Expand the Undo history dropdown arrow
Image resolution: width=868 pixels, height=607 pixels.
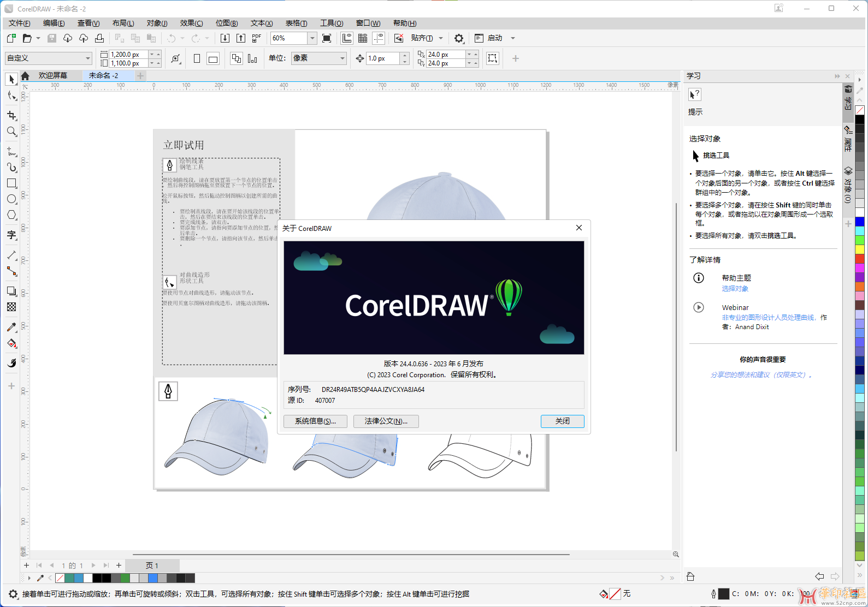coord(182,38)
